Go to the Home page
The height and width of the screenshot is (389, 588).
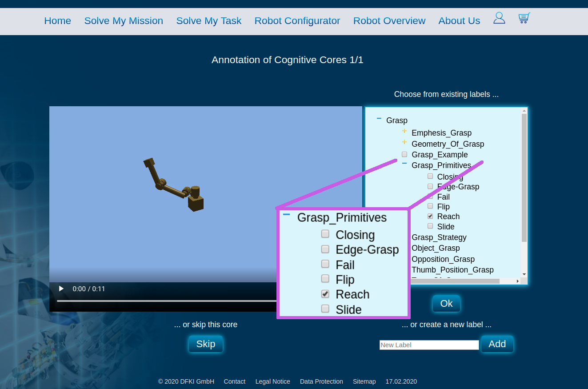click(58, 21)
